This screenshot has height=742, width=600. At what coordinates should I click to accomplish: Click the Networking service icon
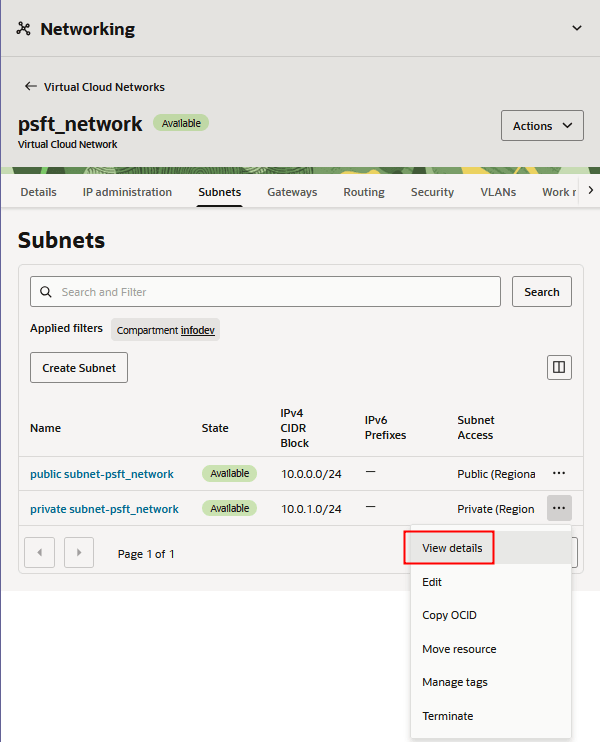tap(23, 29)
